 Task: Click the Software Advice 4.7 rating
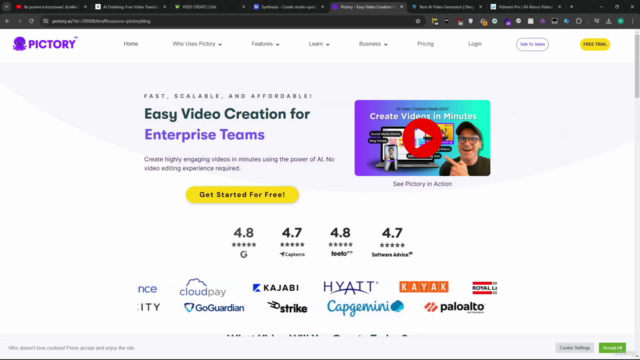click(x=392, y=242)
